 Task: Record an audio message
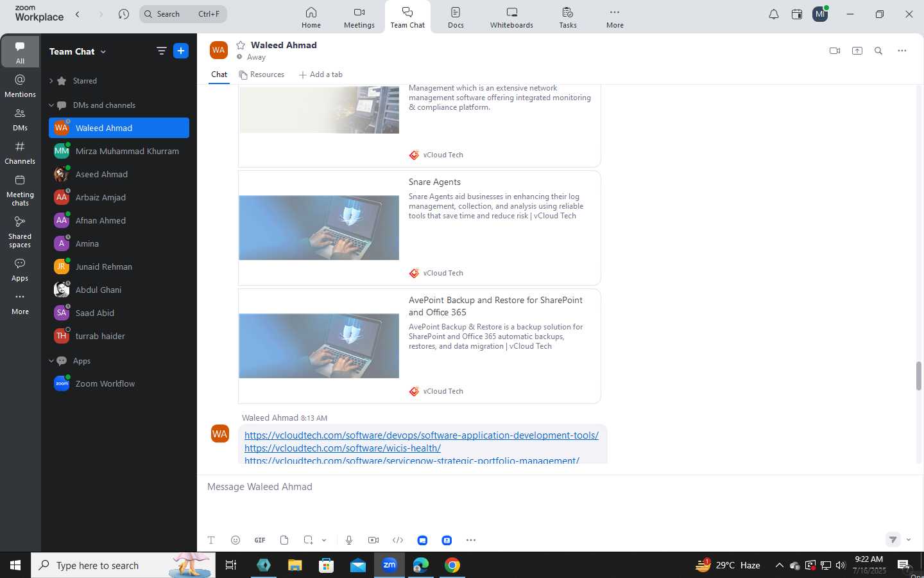(349, 540)
